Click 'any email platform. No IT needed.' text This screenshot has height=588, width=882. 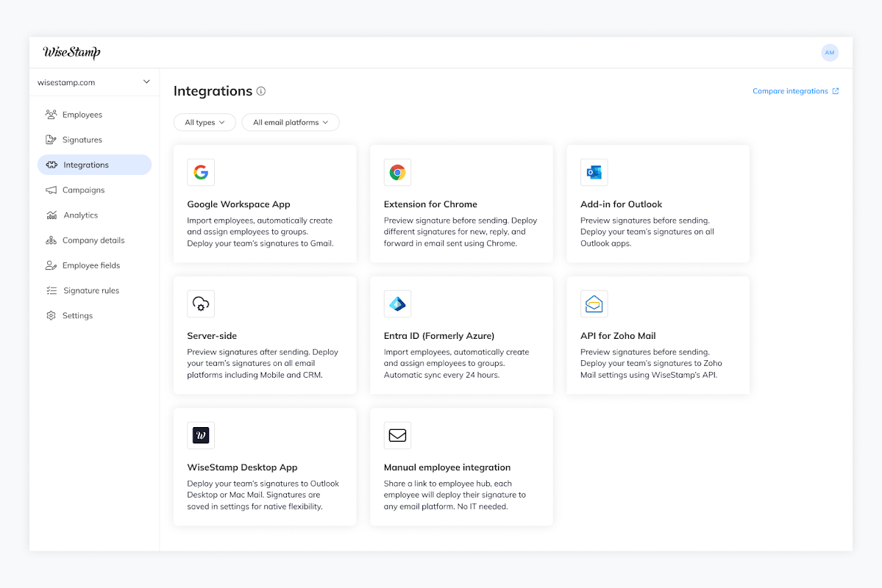pyautogui.click(x=446, y=506)
